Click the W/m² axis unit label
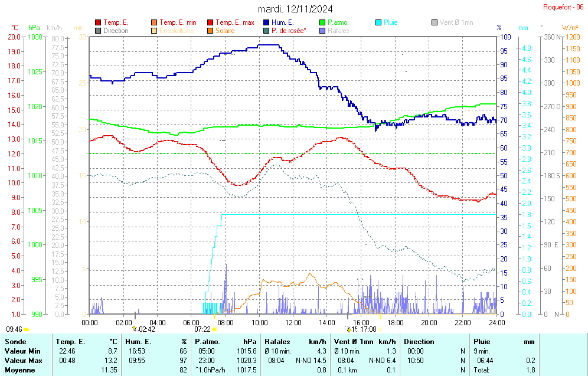This screenshot has height=376, width=588. pos(570,28)
